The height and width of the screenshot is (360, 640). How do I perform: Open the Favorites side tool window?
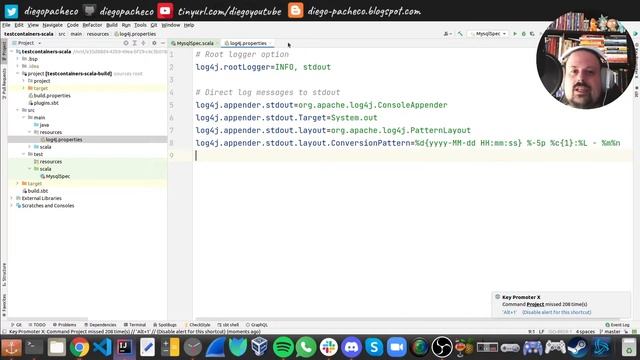[4, 305]
